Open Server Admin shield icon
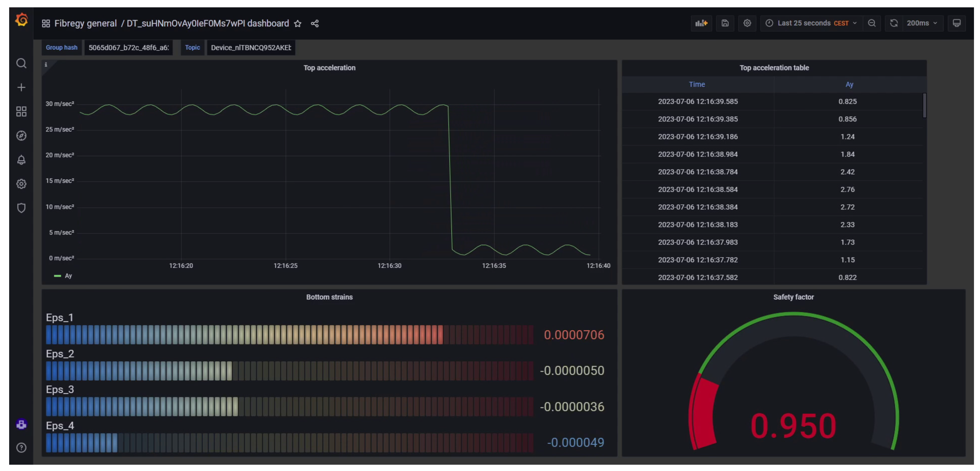980x471 pixels. [21, 208]
